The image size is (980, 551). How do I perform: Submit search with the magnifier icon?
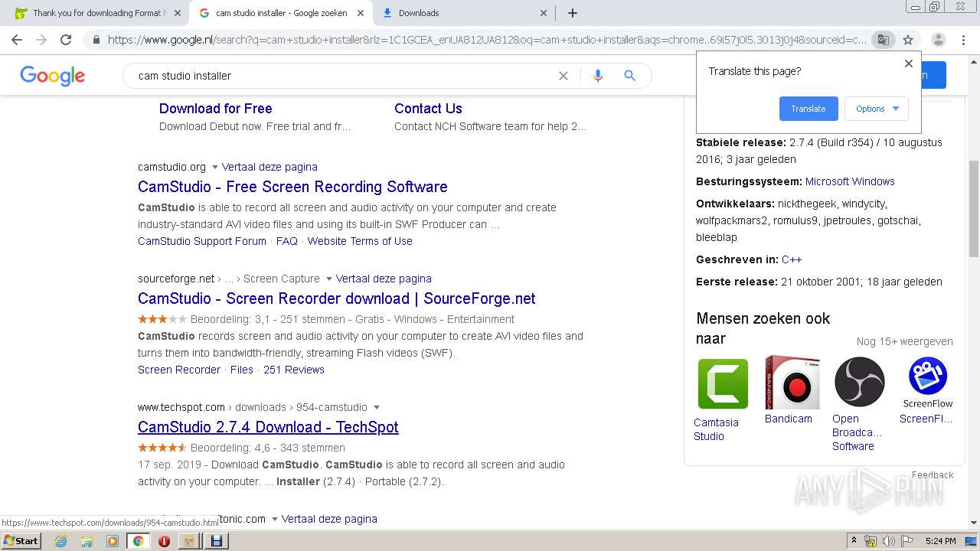tap(629, 76)
